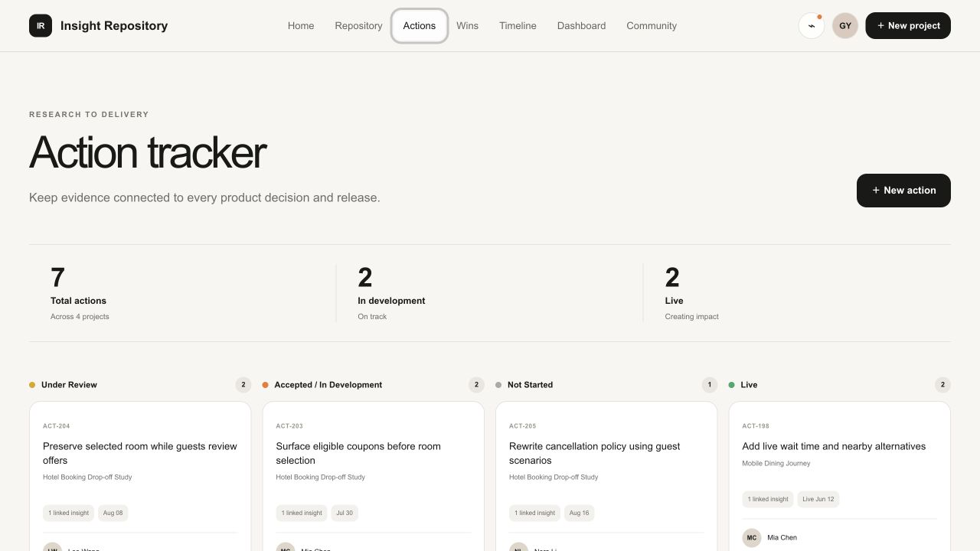
Task: Open the Timeline tab
Action: coord(518,25)
